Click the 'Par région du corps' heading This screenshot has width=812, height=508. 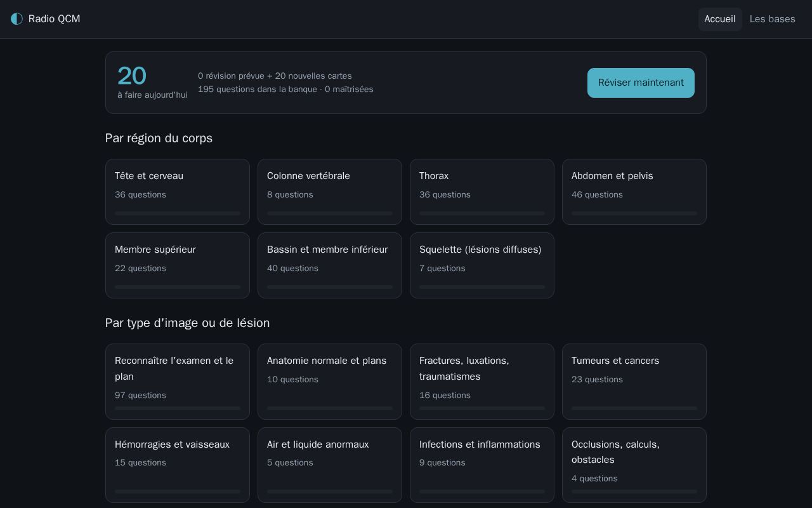(x=159, y=138)
